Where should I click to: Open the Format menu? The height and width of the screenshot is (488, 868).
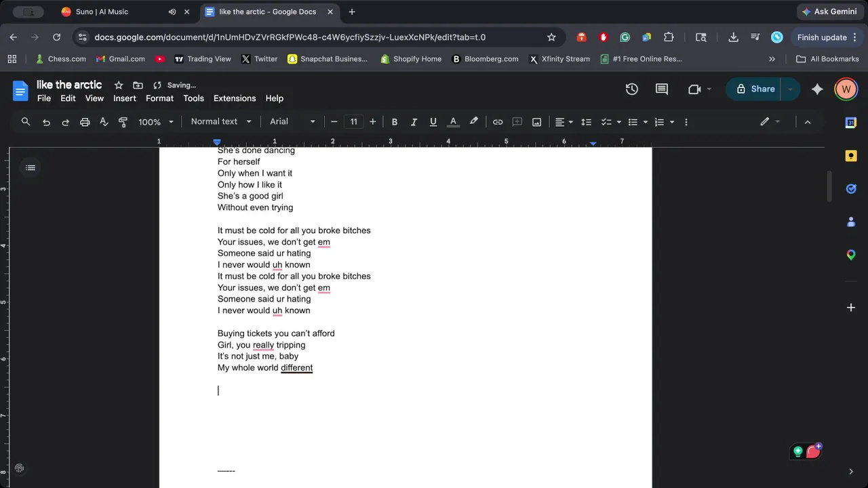point(160,98)
